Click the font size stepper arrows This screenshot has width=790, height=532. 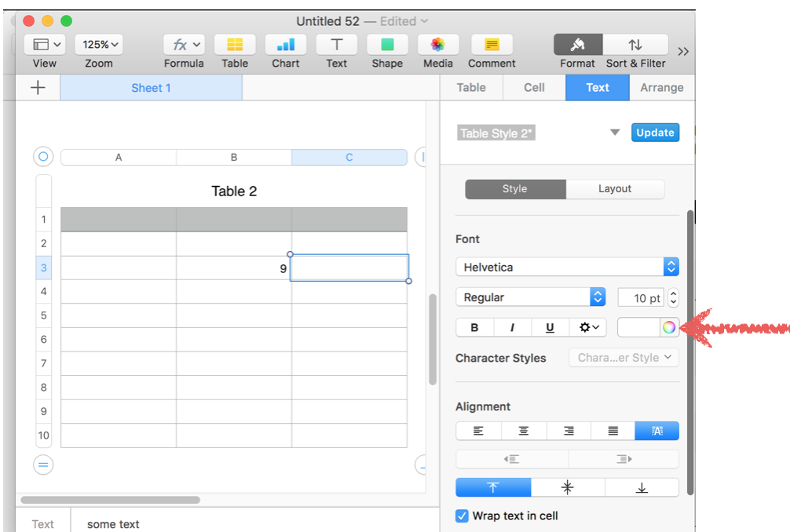(x=673, y=297)
